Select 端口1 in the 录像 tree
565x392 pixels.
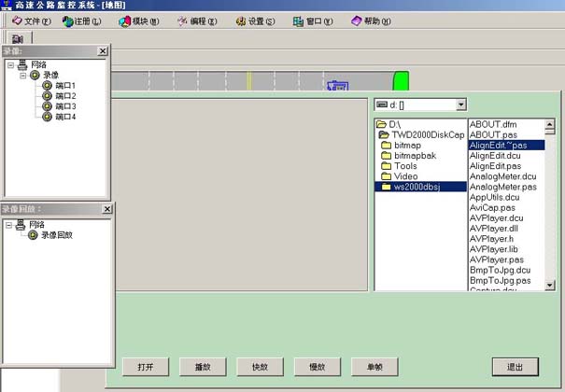coord(64,86)
